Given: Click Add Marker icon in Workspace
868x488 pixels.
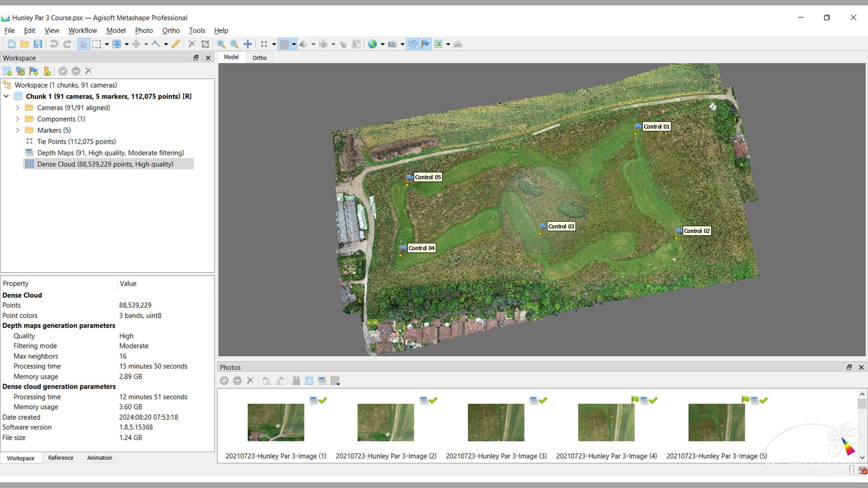Looking at the screenshot, I should tap(34, 71).
